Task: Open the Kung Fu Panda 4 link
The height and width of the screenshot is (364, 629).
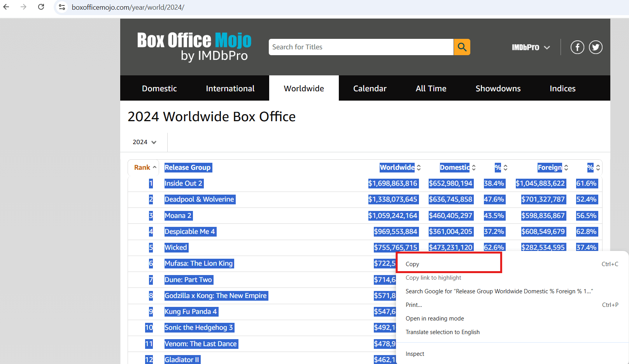Action: click(191, 312)
